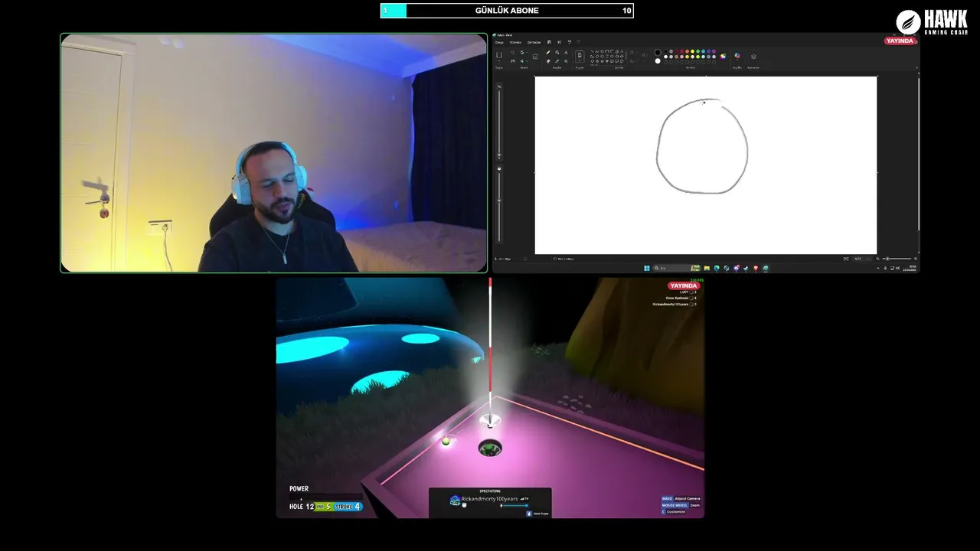Click the fit-to-window icon in Paint status bar
The width and height of the screenshot is (980, 551).
tap(846, 259)
